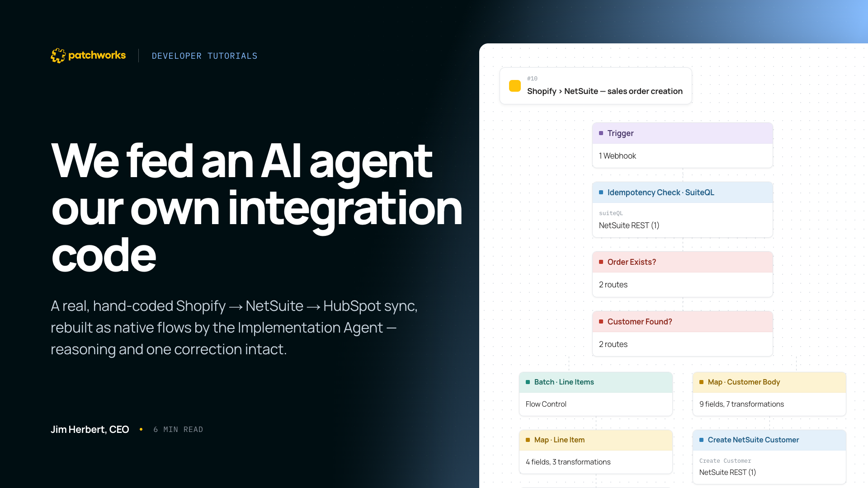Click the 'Map · Customer Body' header text

coord(744,382)
